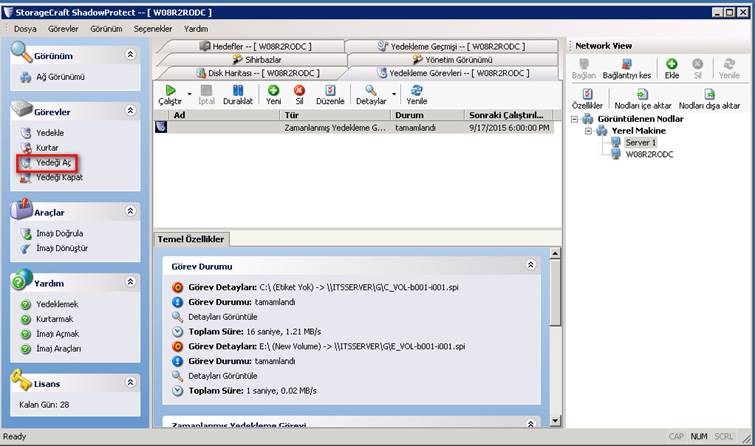Open the Detaylar dropdown arrow
755x446 pixels.
pos(394,94)
